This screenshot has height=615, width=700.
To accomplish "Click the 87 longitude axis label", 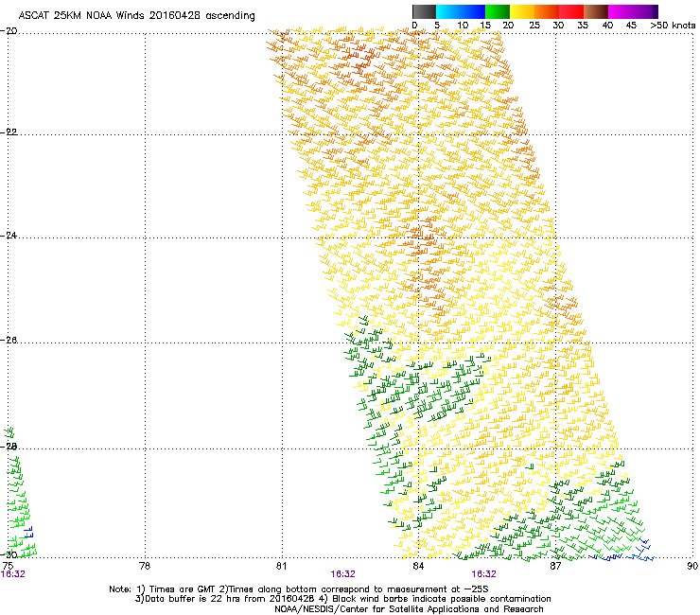I will 555,566.
